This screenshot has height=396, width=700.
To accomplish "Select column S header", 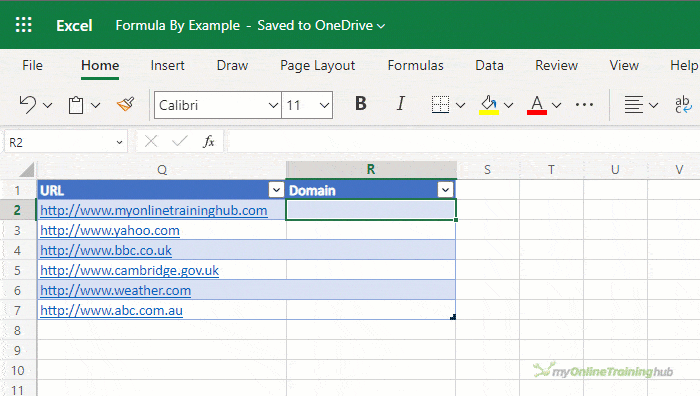I will tap(488, 170).
